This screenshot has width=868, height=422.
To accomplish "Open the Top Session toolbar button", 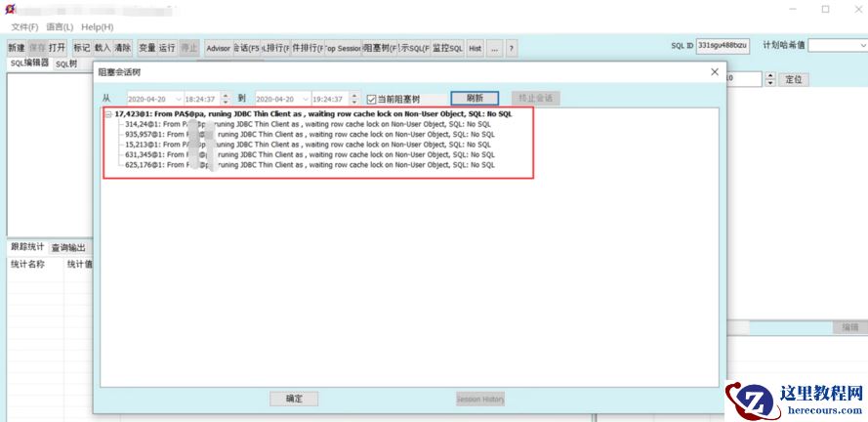I will [x=343, y=48].
